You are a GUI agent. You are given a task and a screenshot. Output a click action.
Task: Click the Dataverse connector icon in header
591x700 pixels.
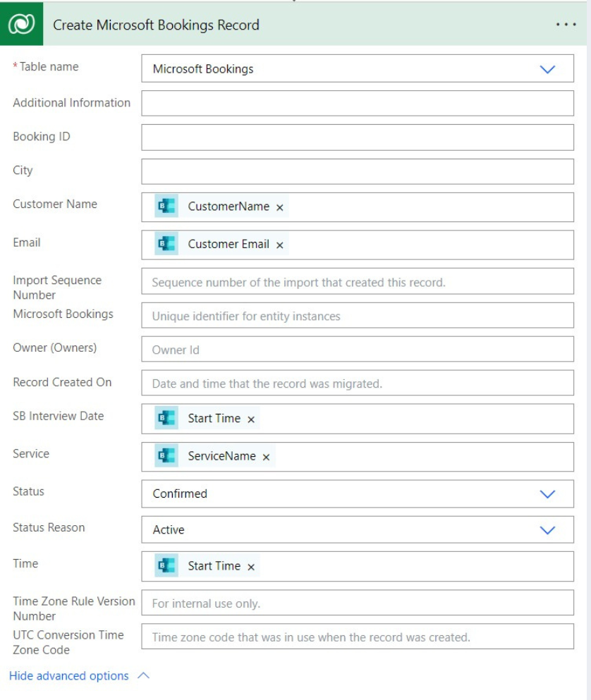click(x=21, y=24)
